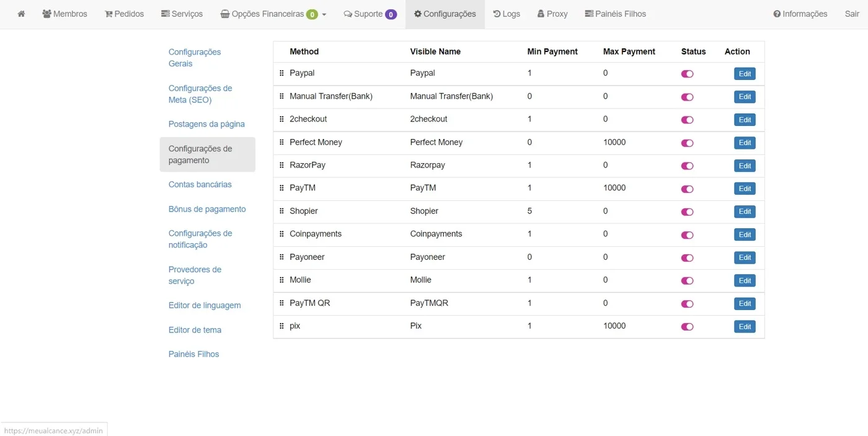Screen dimensions: 868x436
Task: Click drag handle icon beside Mollie
Action: tap(281, 280)
